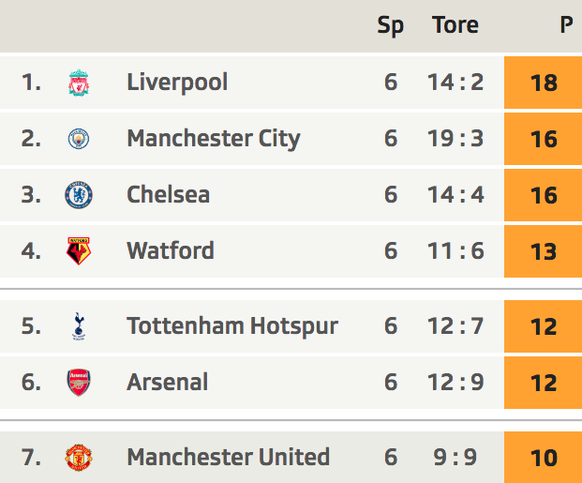Sort table by Tore column header
582x483 pixels.
click(455, 26)
